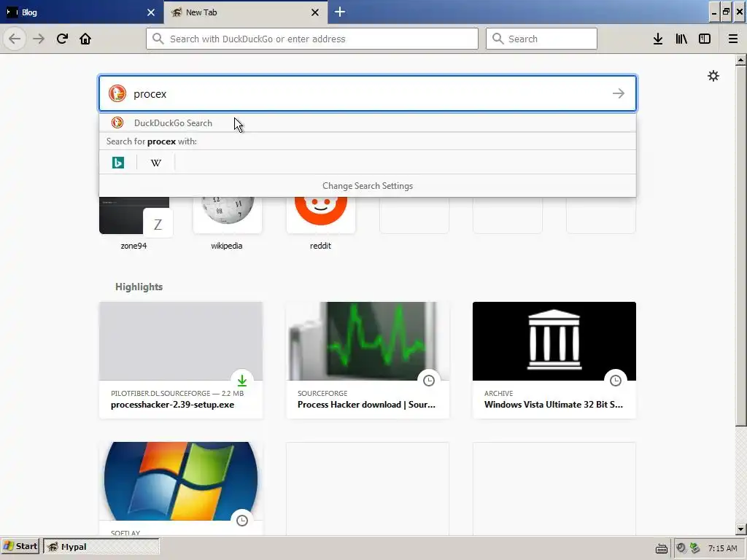The width and height of the screenshot is (747, 560).
Task: Open processhacker-2.39-setup.exe highlight card
Action: [x=181, y=360]
